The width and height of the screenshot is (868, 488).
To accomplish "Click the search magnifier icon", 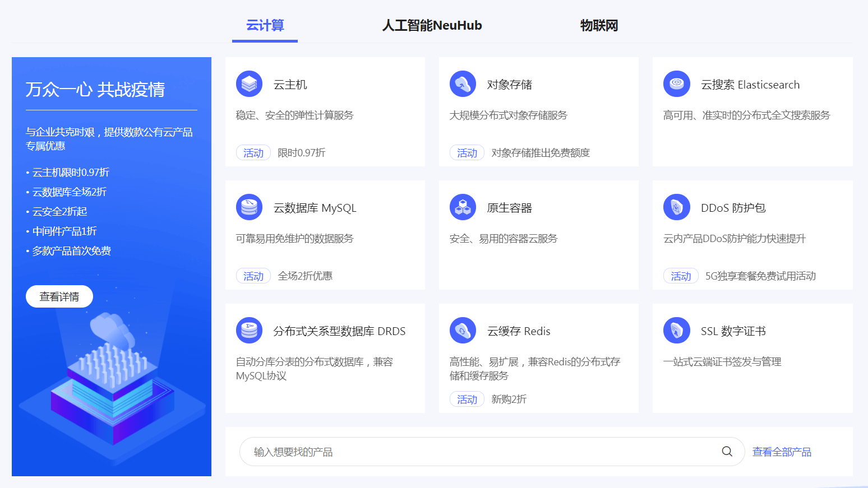I will (x=727, y=452).
